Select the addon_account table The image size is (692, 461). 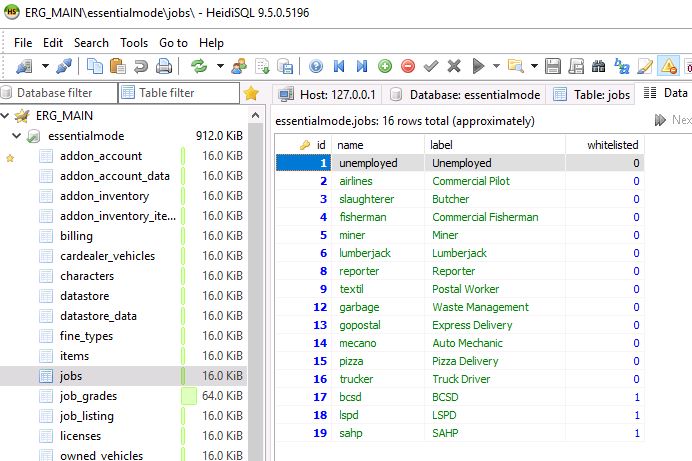101,156
